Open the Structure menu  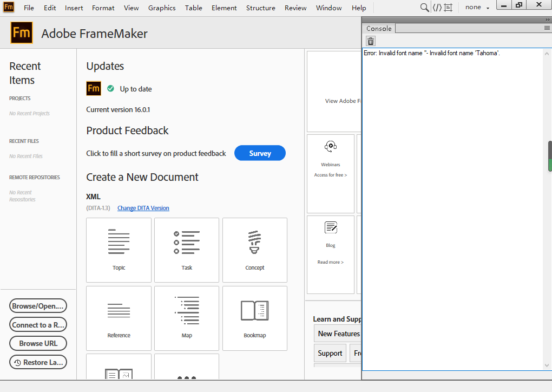click(260, 8)
